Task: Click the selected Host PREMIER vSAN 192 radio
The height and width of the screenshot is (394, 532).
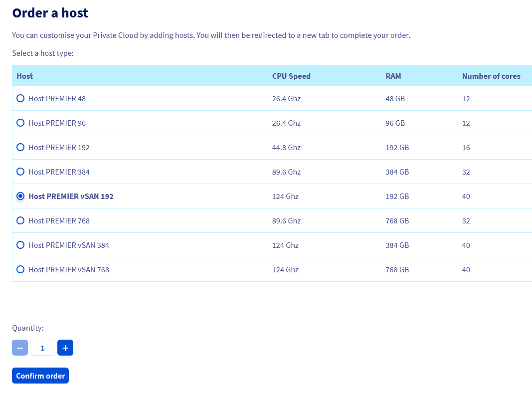Action: [x=20, y=196]
